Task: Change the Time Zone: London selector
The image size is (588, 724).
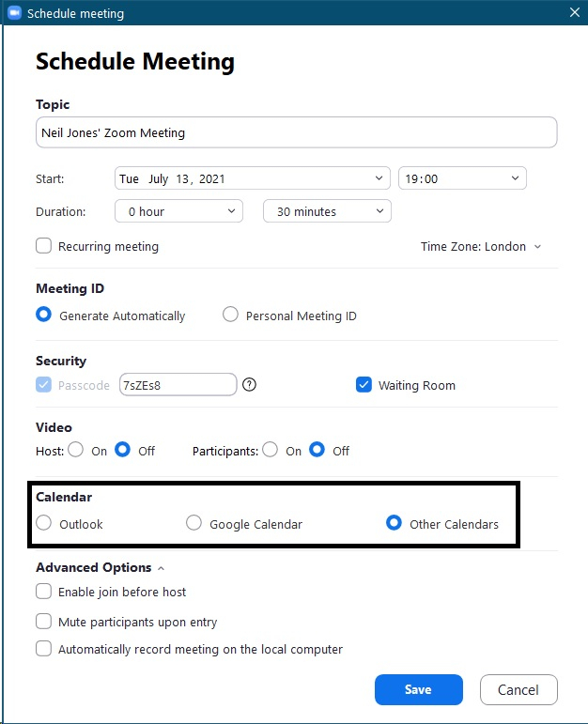Action: (480, 247)
